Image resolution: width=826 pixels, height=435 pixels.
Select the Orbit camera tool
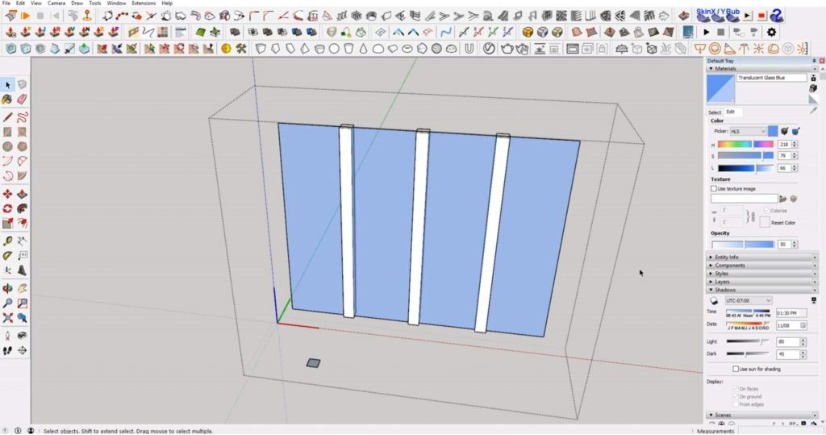7,289
